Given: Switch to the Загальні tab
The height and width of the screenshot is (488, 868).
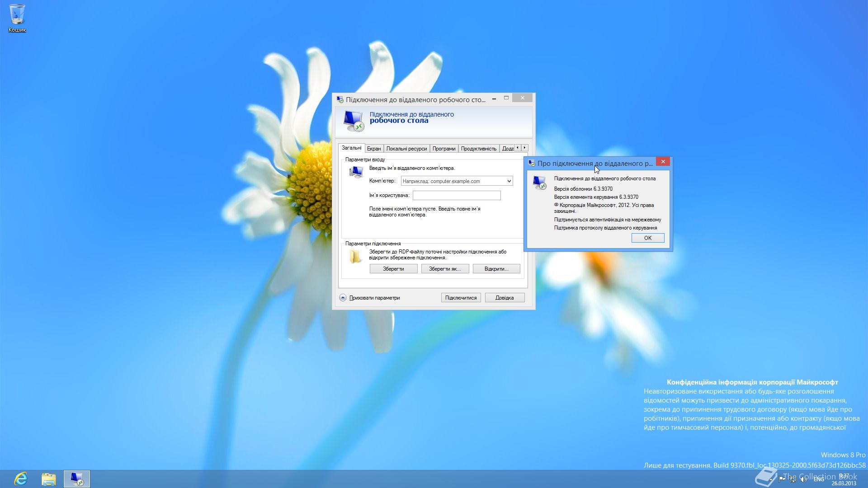Looking at the screenshot, I should click(x=351, y=148).
